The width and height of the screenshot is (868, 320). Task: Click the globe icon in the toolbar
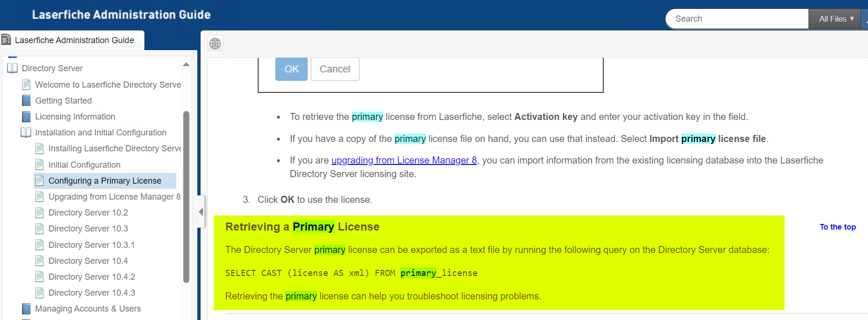pos(215,44)
